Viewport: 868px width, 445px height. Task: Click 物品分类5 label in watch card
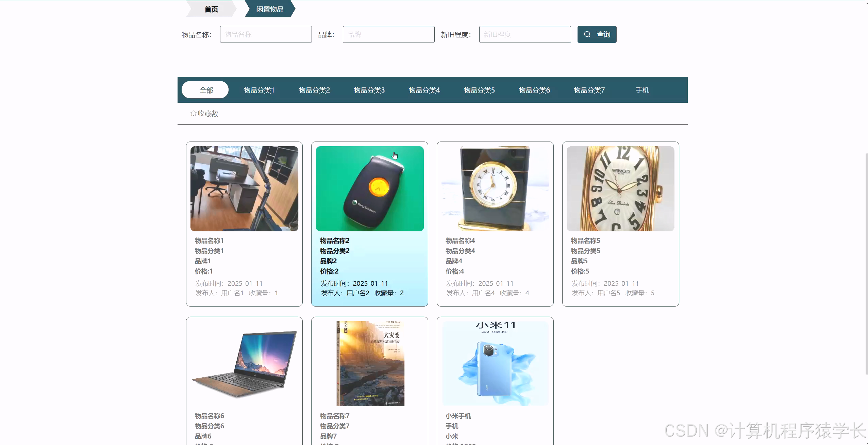tap(585, 251)
